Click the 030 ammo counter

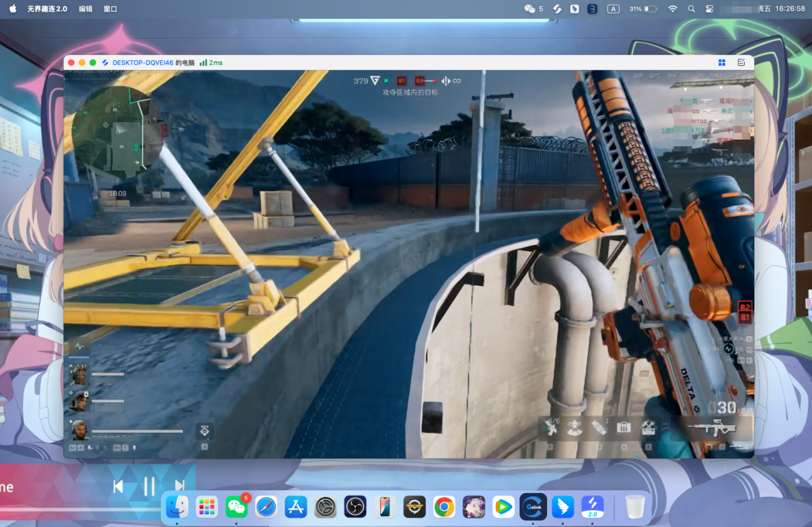click(722, 408)
